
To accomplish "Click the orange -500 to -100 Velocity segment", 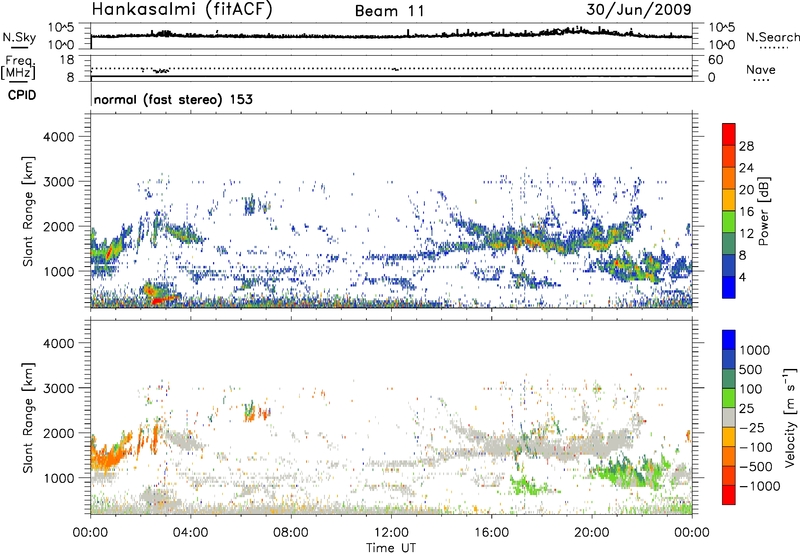I will pyautogui.click(x=729, y=456).
